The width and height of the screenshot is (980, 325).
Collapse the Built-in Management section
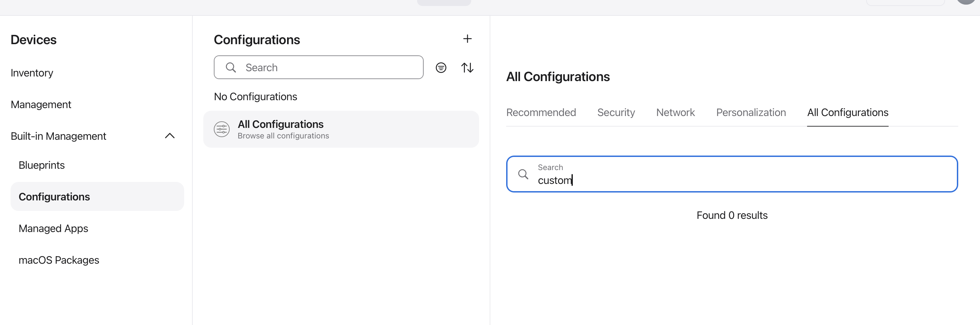pyautogui.click(x=170, y=136)
